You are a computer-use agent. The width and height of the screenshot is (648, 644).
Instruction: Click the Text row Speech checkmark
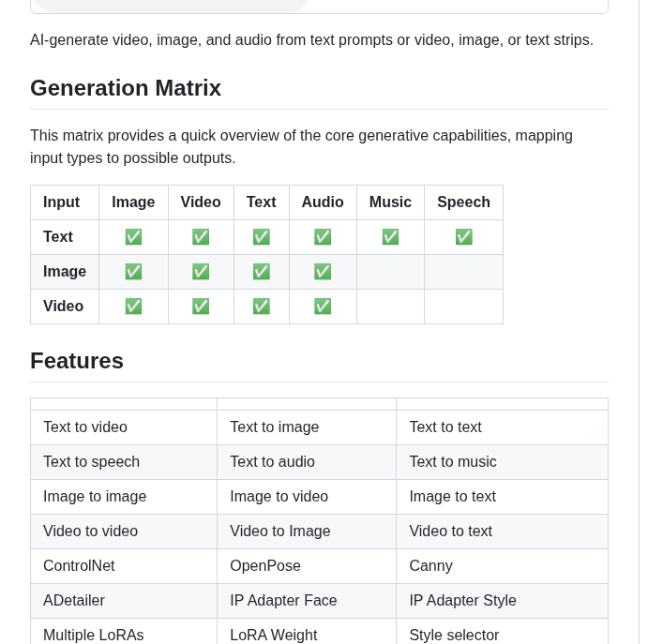[x=463, y=237]
